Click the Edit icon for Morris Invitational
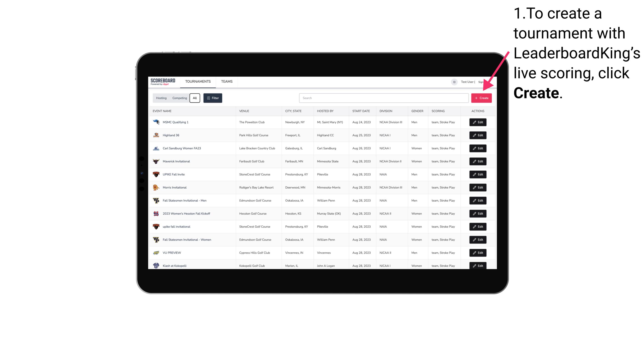This screenshot has height=346, width=644. [477, 187]
